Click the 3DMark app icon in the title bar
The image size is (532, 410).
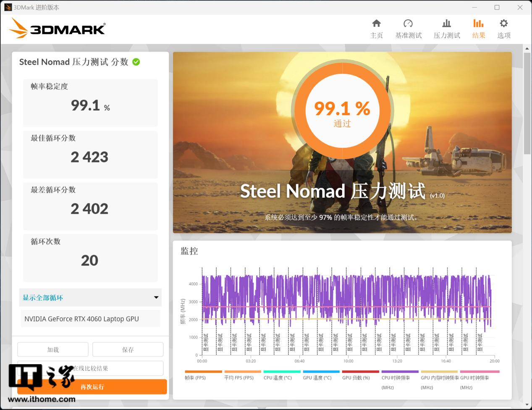pyautogui.click(x=8, y=7)
